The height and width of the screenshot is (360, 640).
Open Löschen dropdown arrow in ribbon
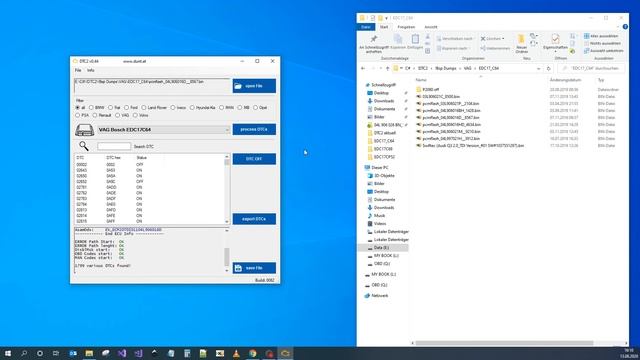pos(503,39)
